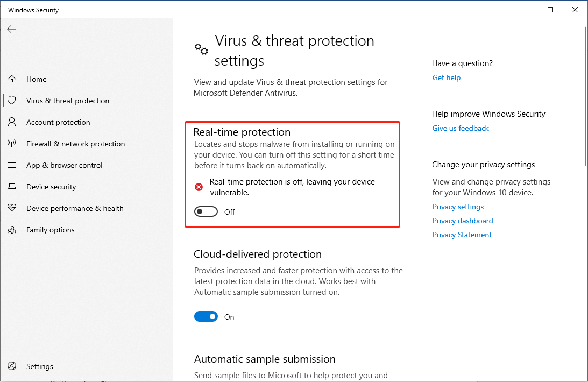
Task: Click Give us feedback link
Action: [x=461, y=128]
